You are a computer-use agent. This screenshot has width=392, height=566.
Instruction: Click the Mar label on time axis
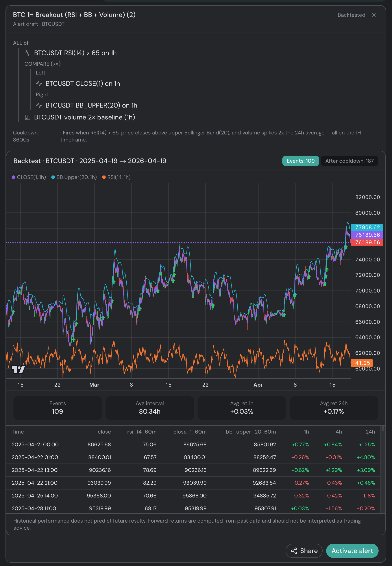coord(94,385)
